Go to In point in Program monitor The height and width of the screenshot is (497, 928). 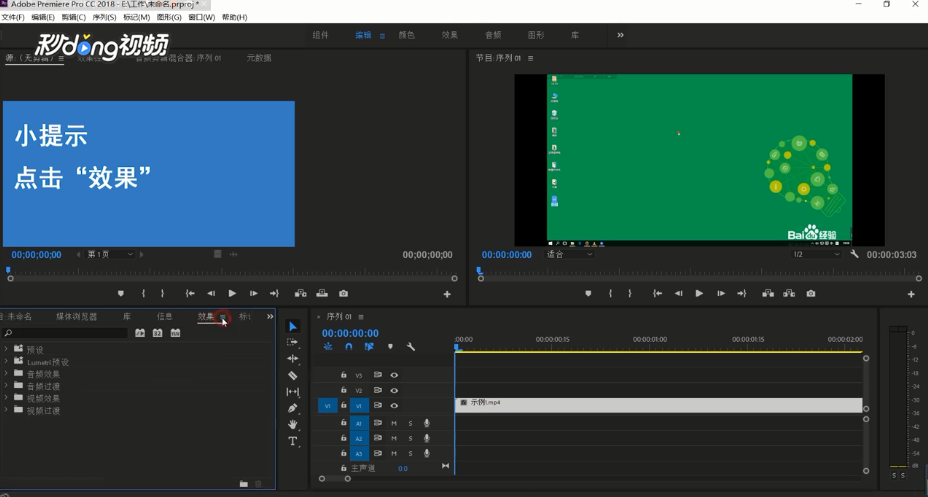658,293
